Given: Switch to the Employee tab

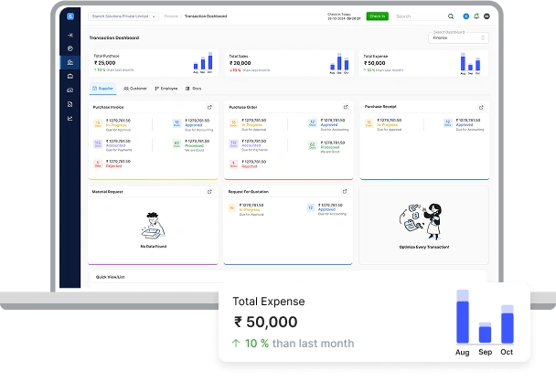Looking at the screenshot, I should [x=166, y=89].
